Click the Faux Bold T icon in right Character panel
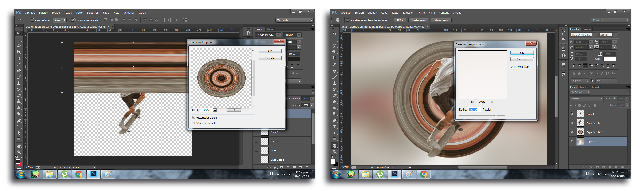The height and width of the screenshot is (191, 644). 574,66
